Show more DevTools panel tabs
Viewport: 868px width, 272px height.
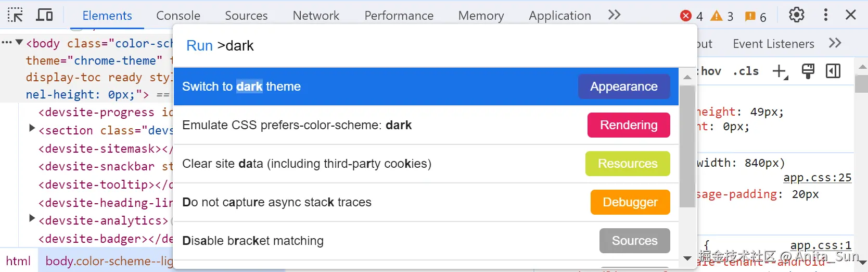pyautogui.click(x=615, y=15)
